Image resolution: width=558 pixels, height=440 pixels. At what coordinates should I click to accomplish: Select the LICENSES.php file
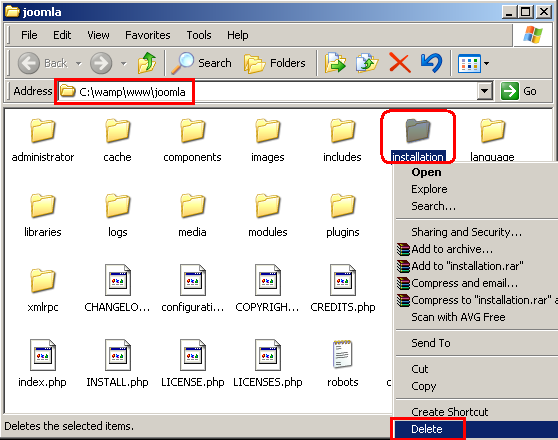point(268,364)
